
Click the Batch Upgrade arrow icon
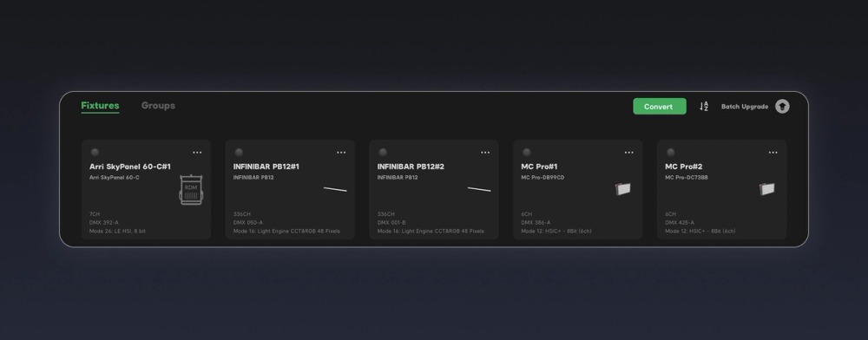(x=782, y=106)
